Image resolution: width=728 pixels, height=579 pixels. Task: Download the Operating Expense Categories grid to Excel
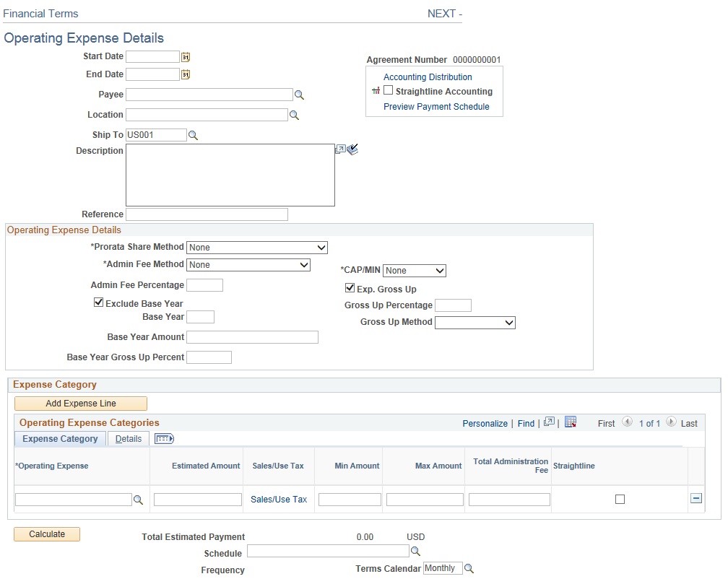(571, 422)
